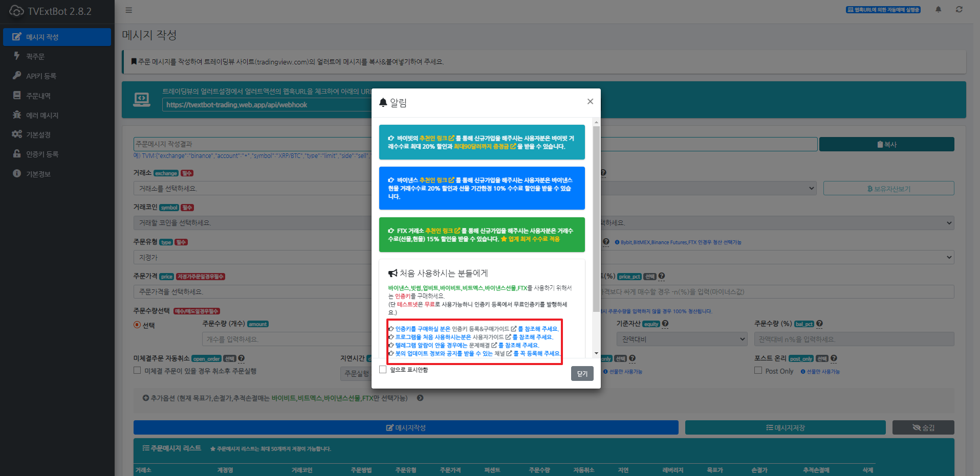Click the hamburger menu icon
The image size is (980, 476).
coord(128,10)
